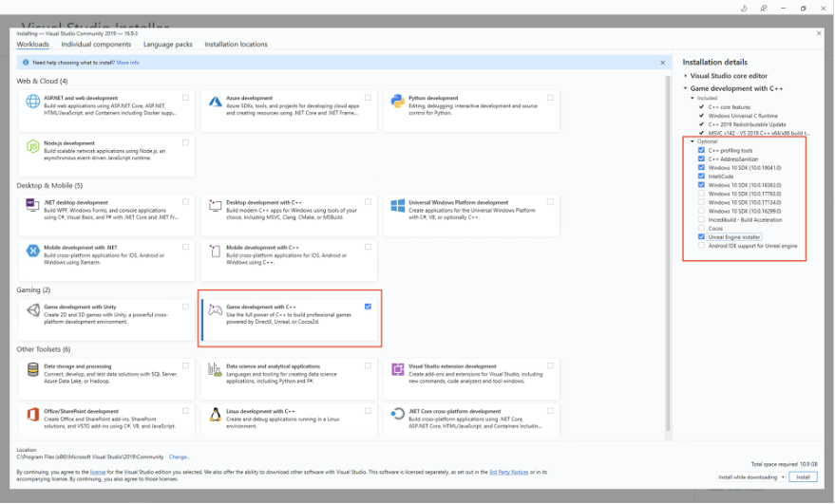Click the Unity game development icon
The image size is (835, 504).
33,309
